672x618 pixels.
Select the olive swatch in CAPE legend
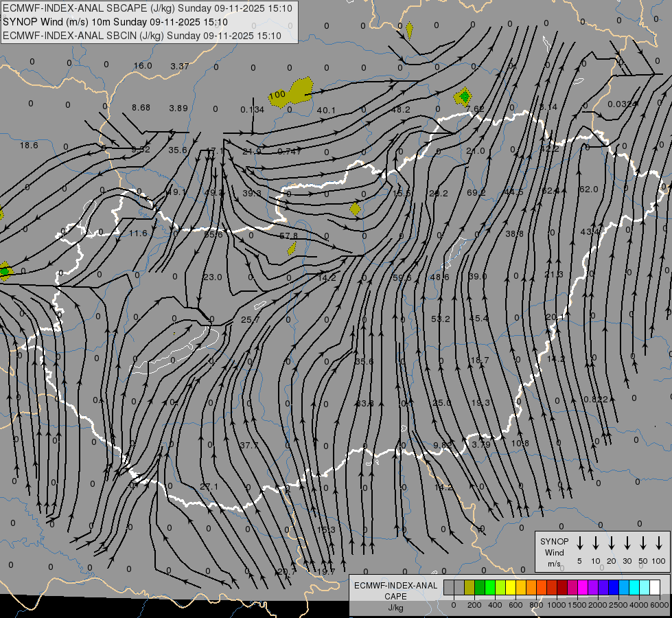[470, 588]
